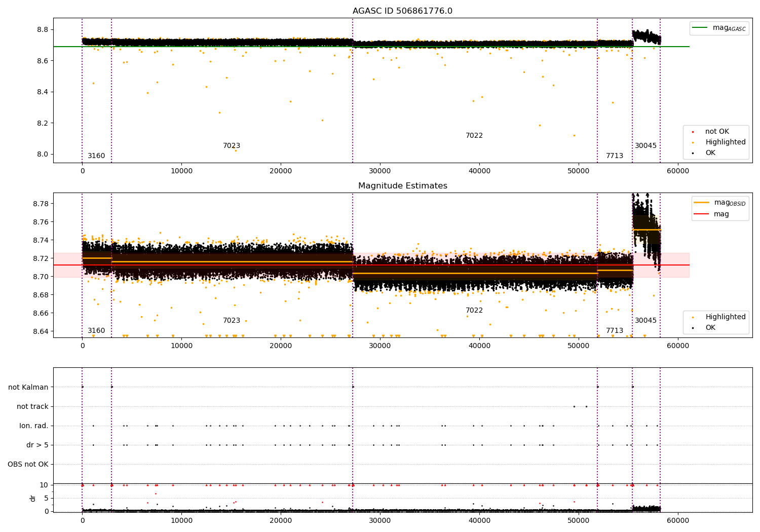The width and height of the screenshot is (760, 532).
Task: Click the 8.4 y-axis tick in the top plot
Action: click(x=43, y=92)
